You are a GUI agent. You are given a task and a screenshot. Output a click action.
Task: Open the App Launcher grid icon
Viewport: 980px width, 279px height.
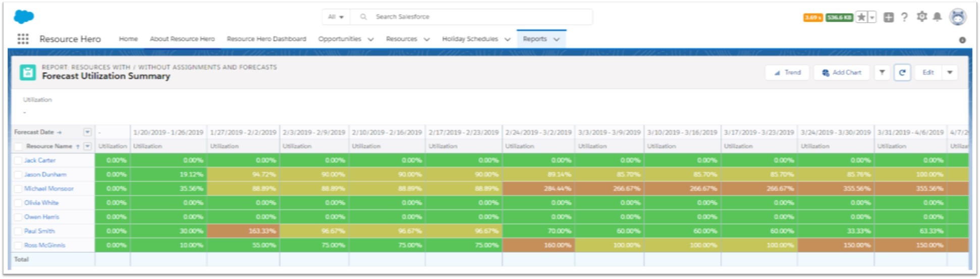pyautogui.click(x=23, y=39)
